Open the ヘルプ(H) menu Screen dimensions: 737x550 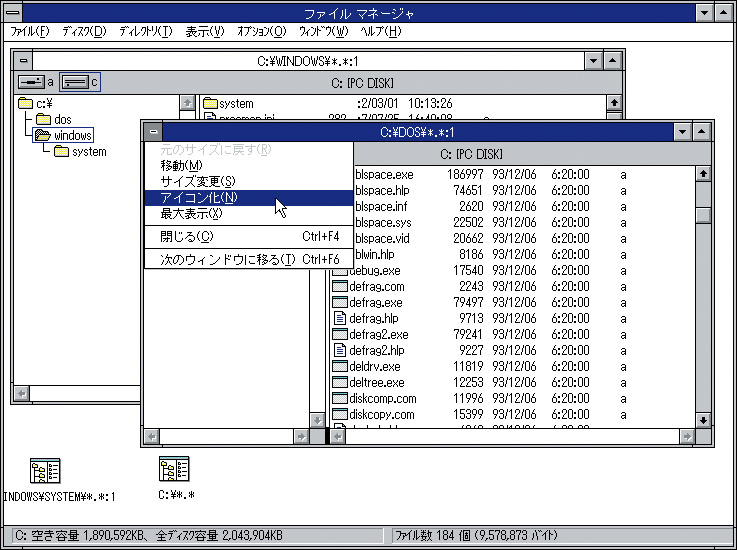[381, 31]
